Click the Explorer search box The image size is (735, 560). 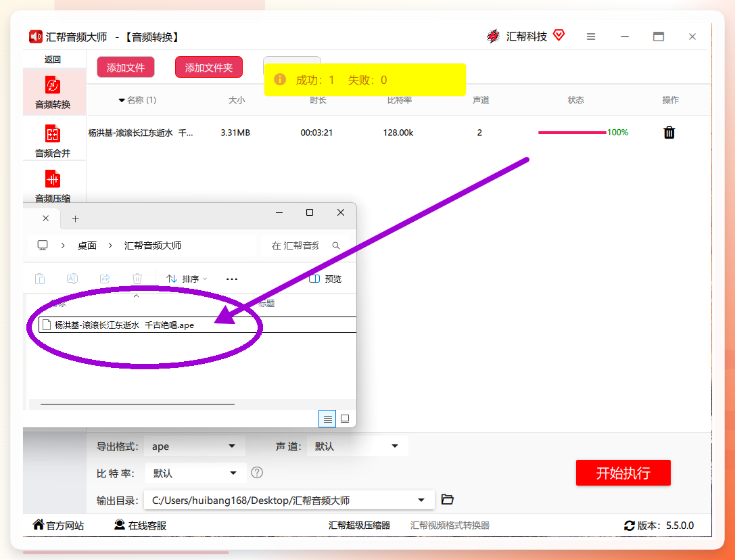click(x=305, y=246)
